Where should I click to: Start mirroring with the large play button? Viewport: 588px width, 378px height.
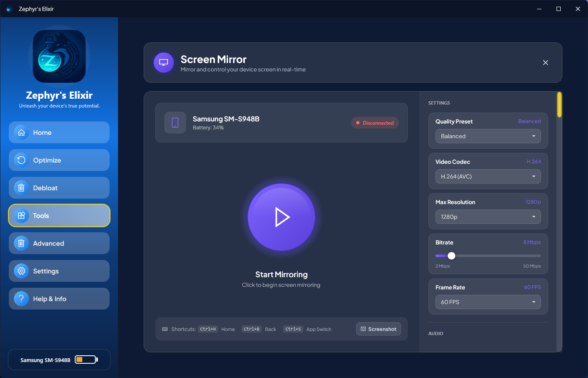pyautogui.click(x=281, y=217)
